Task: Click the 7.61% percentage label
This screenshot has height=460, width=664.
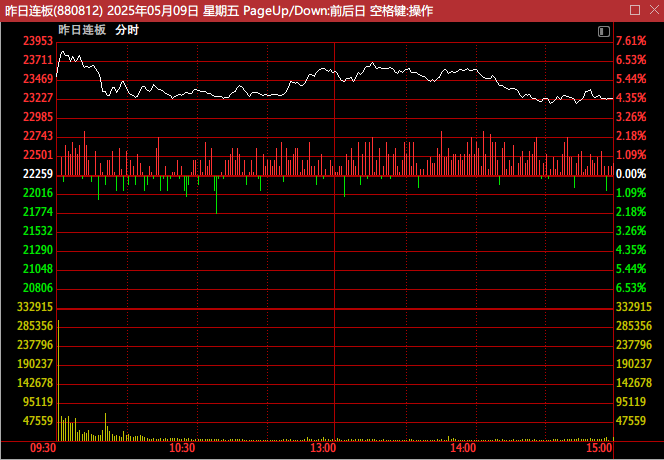Action: click(x=631, y=41)
